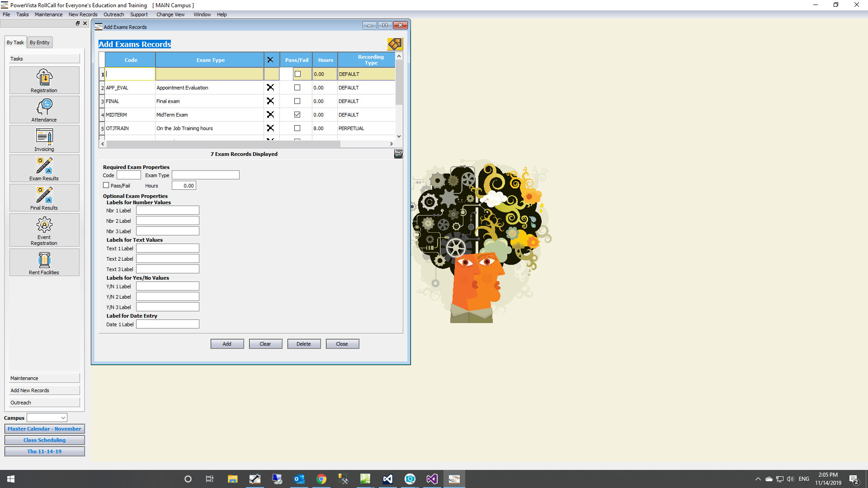Open Google Chrome from the taskbar
868x488 pixels.
click(x=321, y=479)
